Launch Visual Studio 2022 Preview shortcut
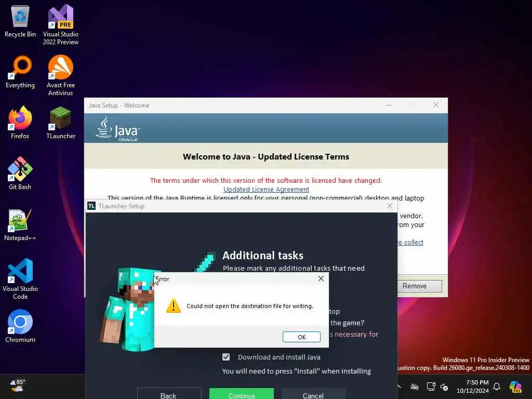This screenshot has height=399, width=532. pos(61,24)
